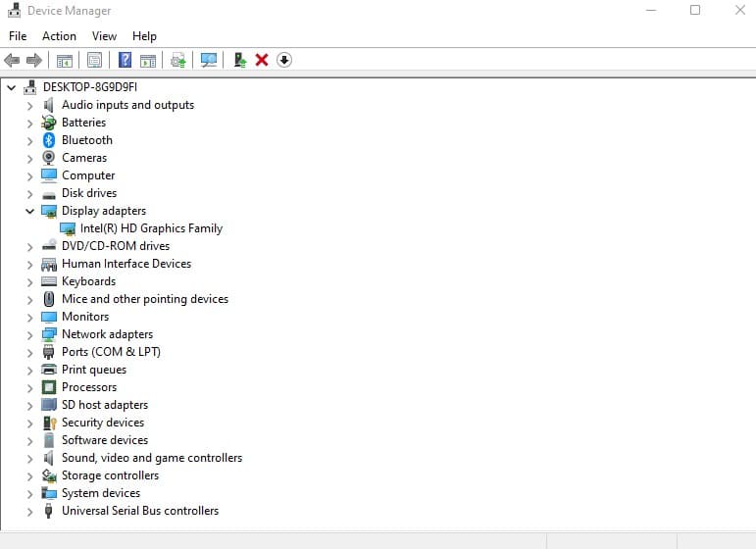Expand the SD host adapters chevron
This screenshot has width=756, height=549.
click(29, 405)
